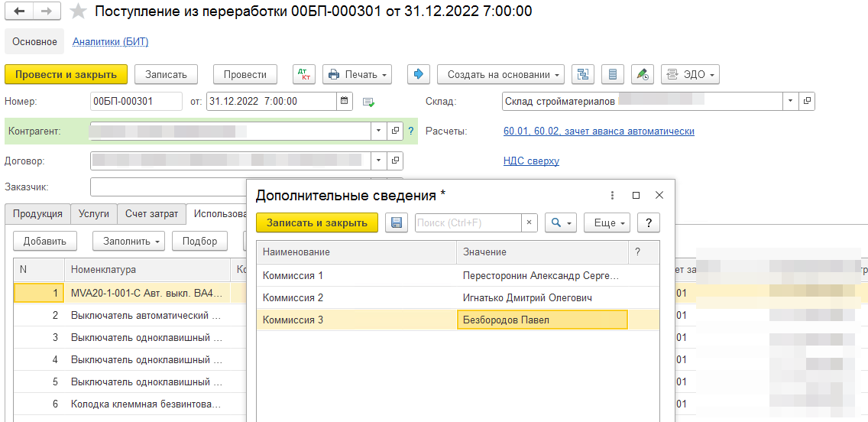Click the Дт/Кт postings icon

(304, 74)
